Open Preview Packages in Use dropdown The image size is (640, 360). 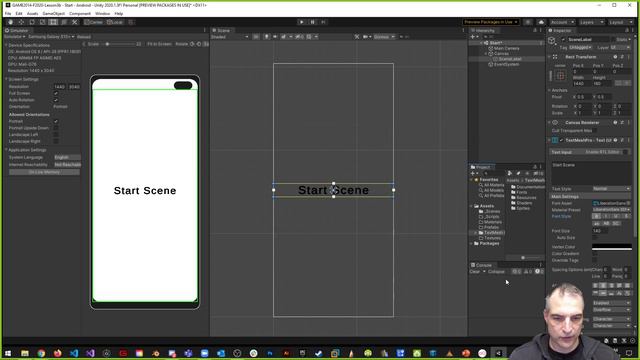click(x=491, y=22)
